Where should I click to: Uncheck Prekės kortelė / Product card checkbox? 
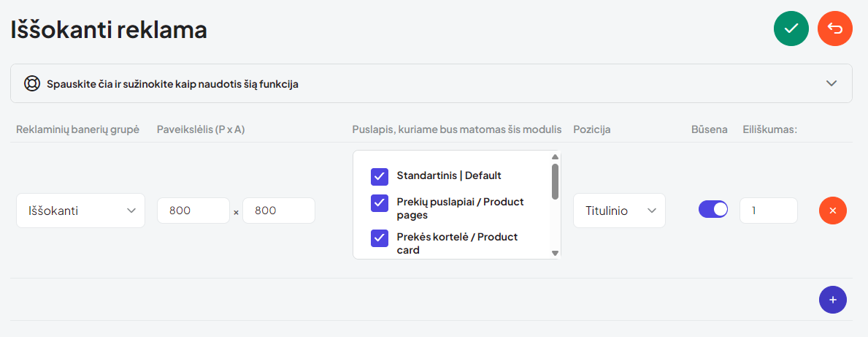click(379, 238)
